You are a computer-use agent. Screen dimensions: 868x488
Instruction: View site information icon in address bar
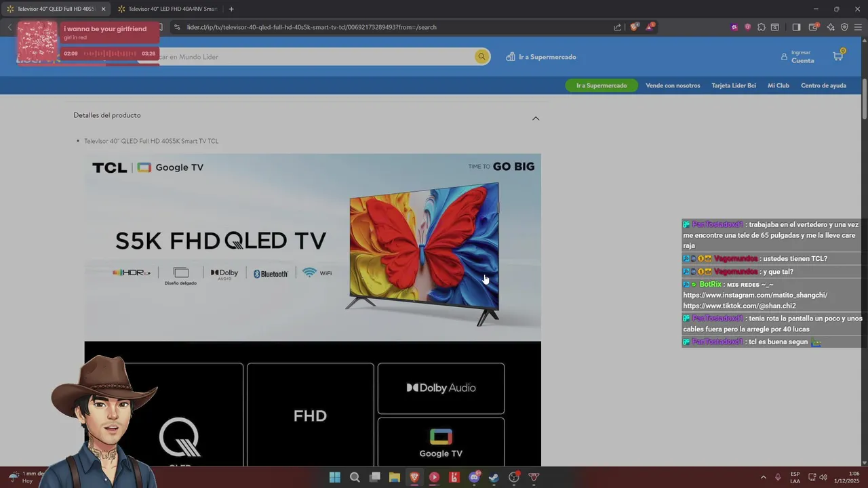point(177,27)
